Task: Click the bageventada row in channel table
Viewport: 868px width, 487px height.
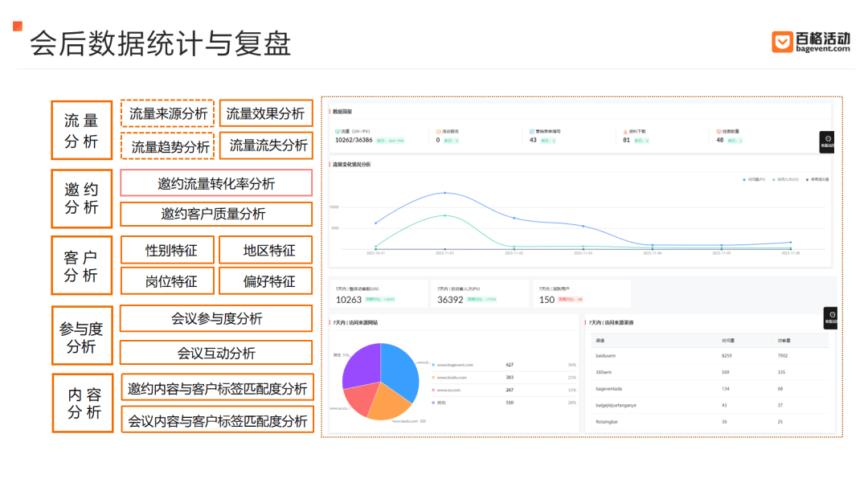Action: click(710, 389)
